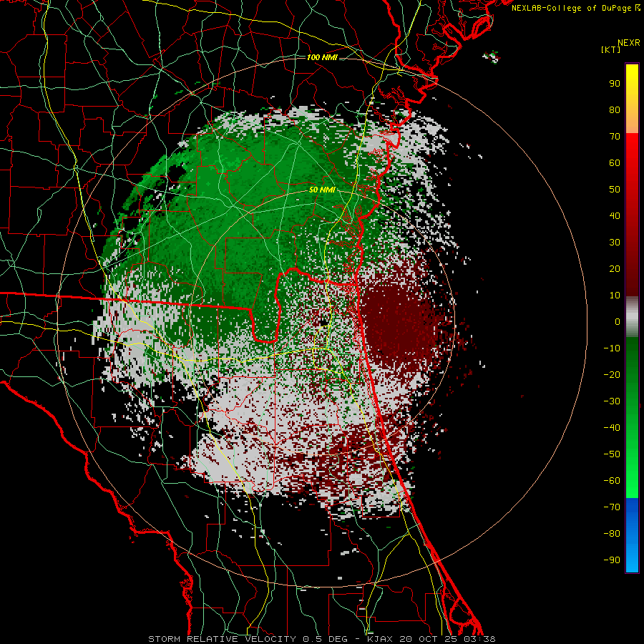Click the 30 value on the velocity scale
This screenshot has width=644, height=644.
coord(615,243)
